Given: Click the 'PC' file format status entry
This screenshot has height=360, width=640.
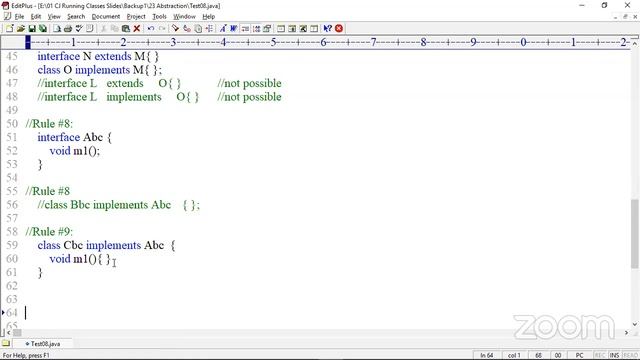Looking at the screenshot, I should point(579,355).
